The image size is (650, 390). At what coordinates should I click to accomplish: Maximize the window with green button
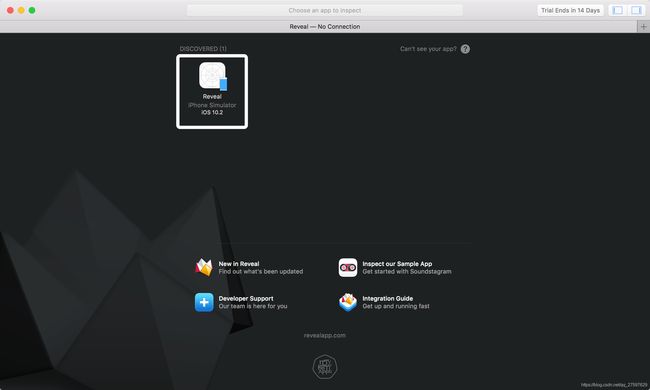coord(32,10)
